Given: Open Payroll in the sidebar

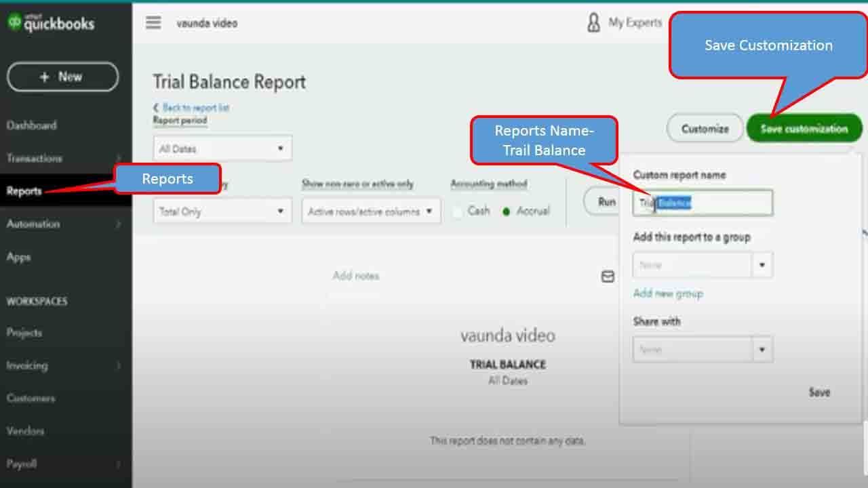Looking at the screenshot, I should click(x=22, y=464).
